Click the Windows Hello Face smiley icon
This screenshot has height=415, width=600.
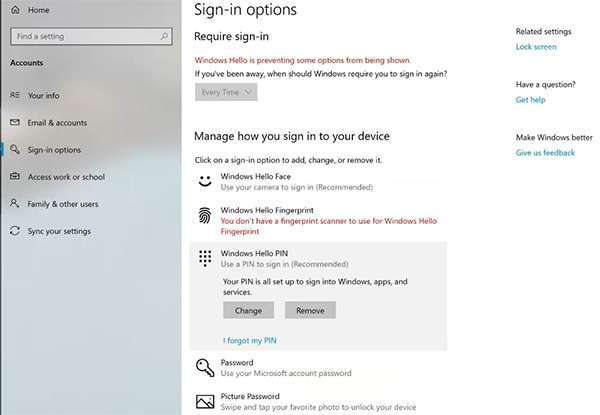tap(204, 182)
